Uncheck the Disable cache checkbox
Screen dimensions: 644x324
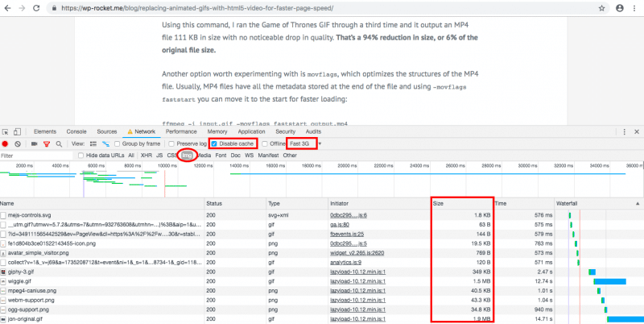coord(213,143)
